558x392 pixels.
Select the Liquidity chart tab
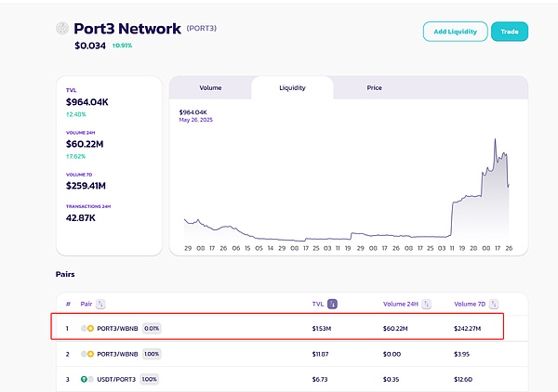pyautogui.click(x=292, y=88)
